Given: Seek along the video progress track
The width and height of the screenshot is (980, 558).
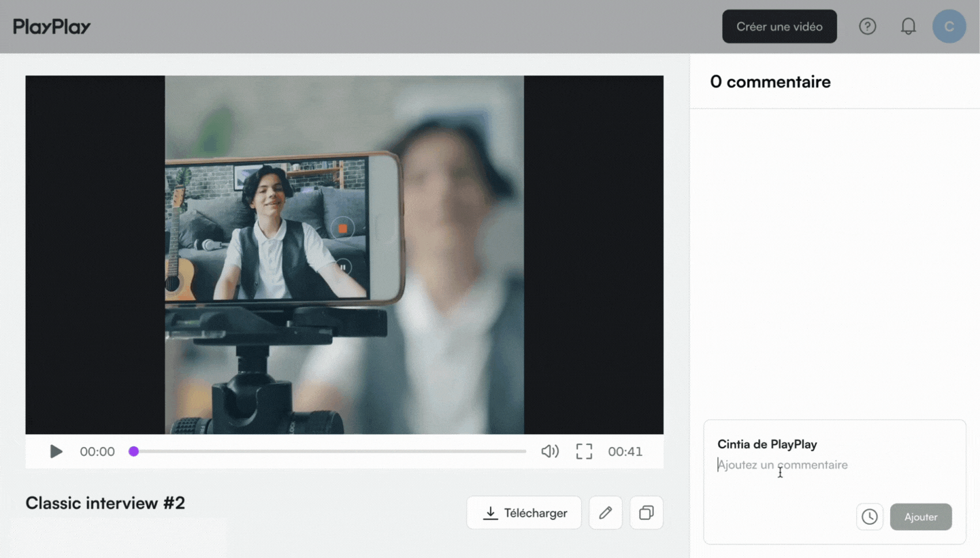Looking at the screenshot, I should tap(327, 451).
